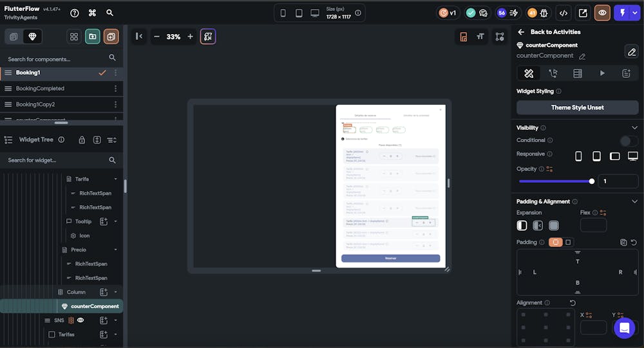Click the Widget Tree expand-collapse icon
This screenshot has width=644, height=348.
coord(97,140)
